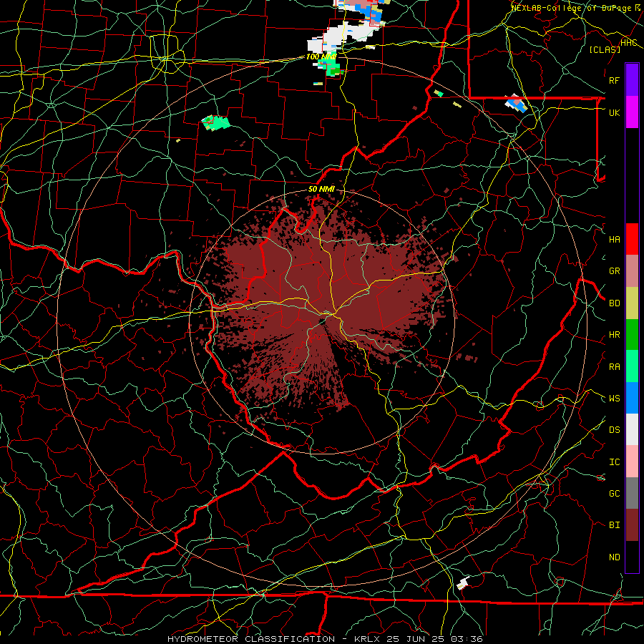This screenshot has height=644, width=644.
Task: Click the 'ND' legend label
Action: click(614, 557)
